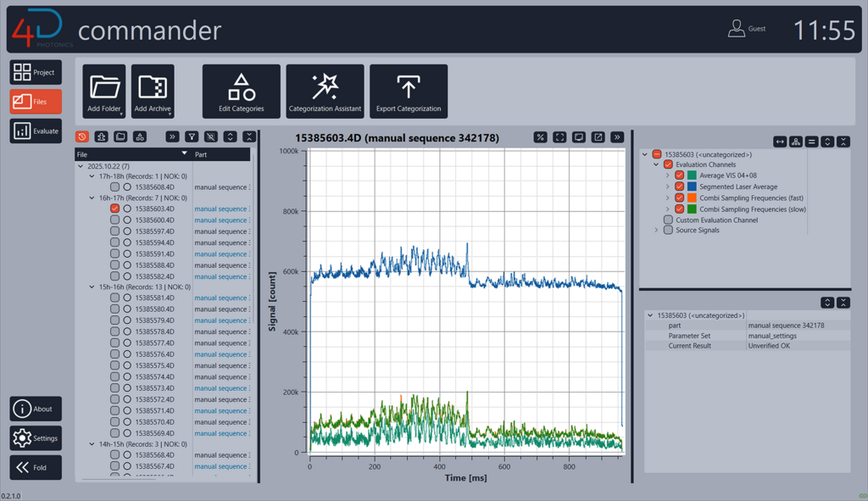868x501 pixels.
Task: Fold the sidebar
Action: [x=36, y=467]
